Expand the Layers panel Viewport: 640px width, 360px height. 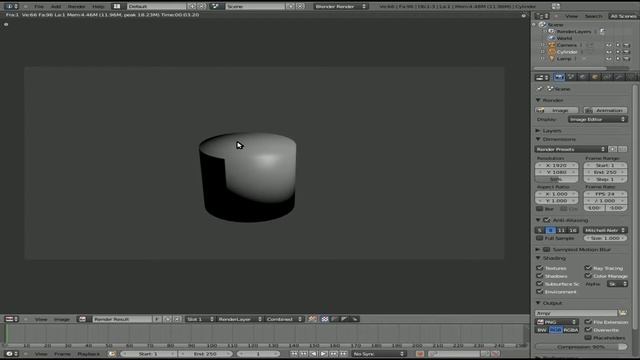[x=538, y=131]
